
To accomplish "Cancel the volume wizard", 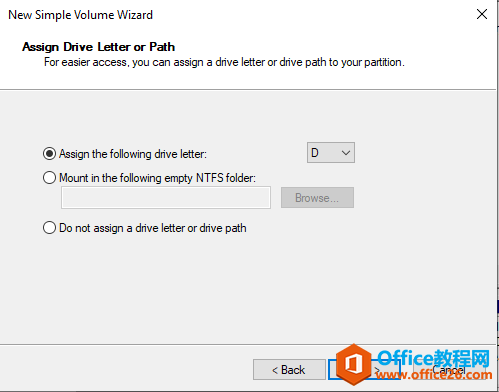I will 449,370.
